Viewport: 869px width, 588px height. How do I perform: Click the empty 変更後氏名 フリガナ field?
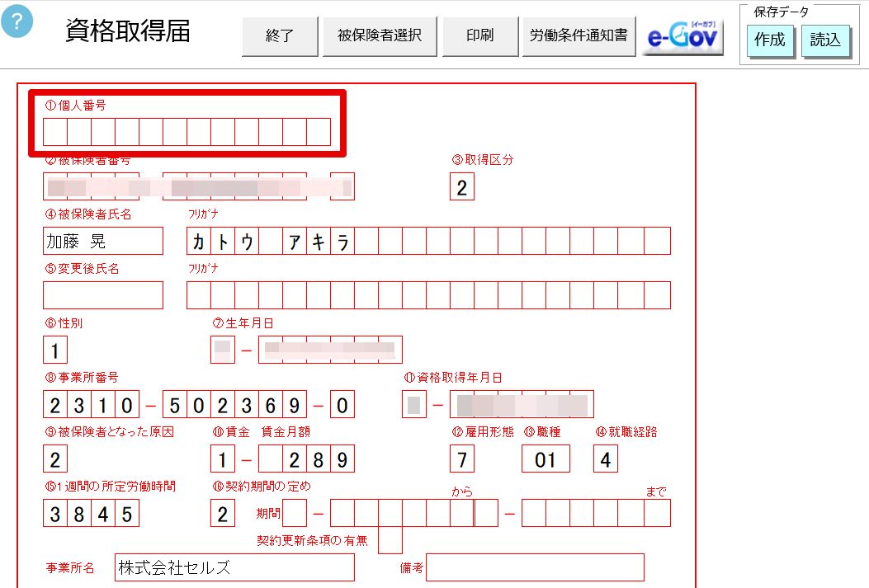(428, 295)
